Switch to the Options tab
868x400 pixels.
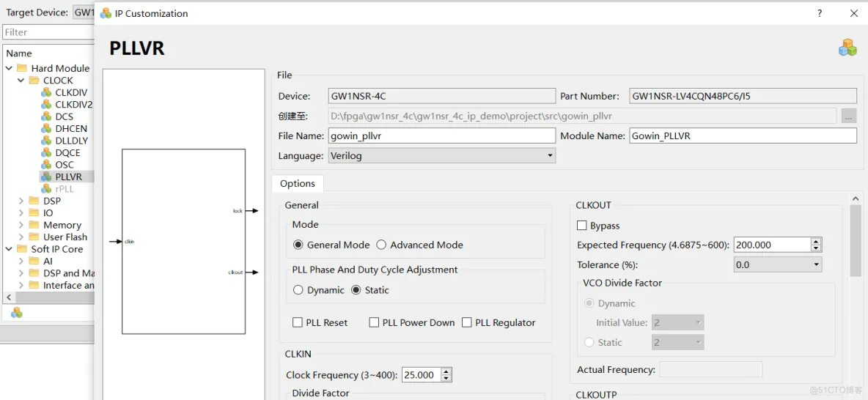[x=297, y=184]
